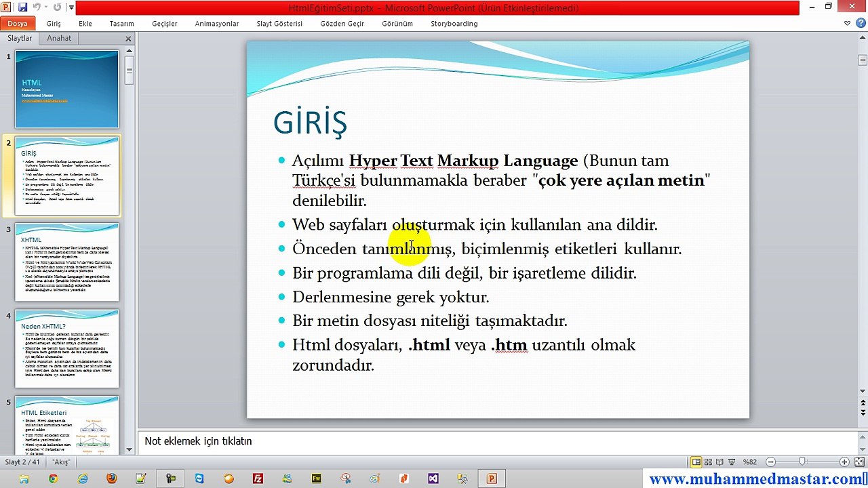868x488 pixels.
Task: Open Visual Studio from the taskbar
Action: 433,479
